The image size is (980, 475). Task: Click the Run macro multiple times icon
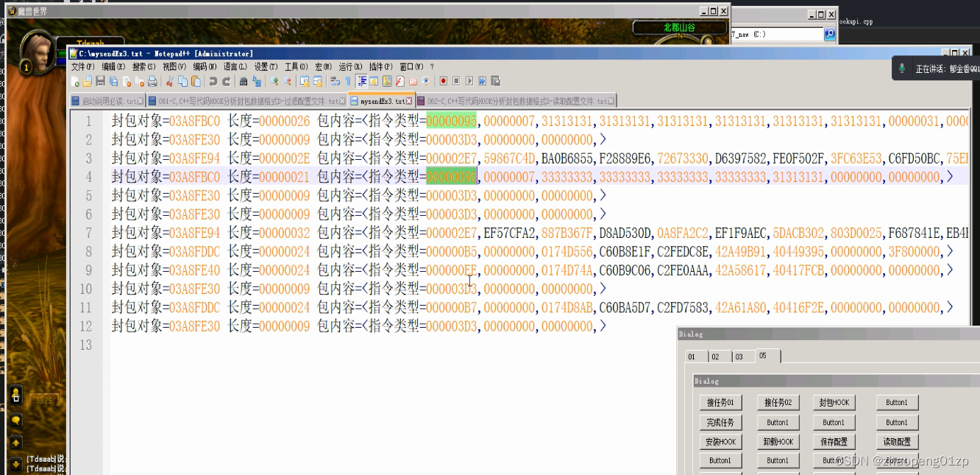coord(483,81)
